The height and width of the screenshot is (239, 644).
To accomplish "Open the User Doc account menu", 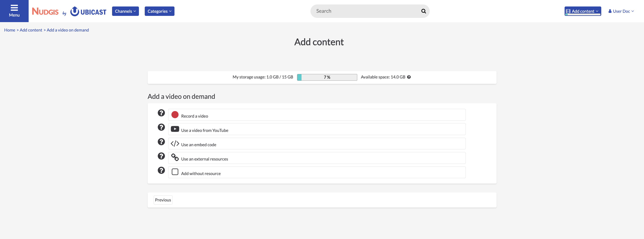I will [x=621, y=11].
